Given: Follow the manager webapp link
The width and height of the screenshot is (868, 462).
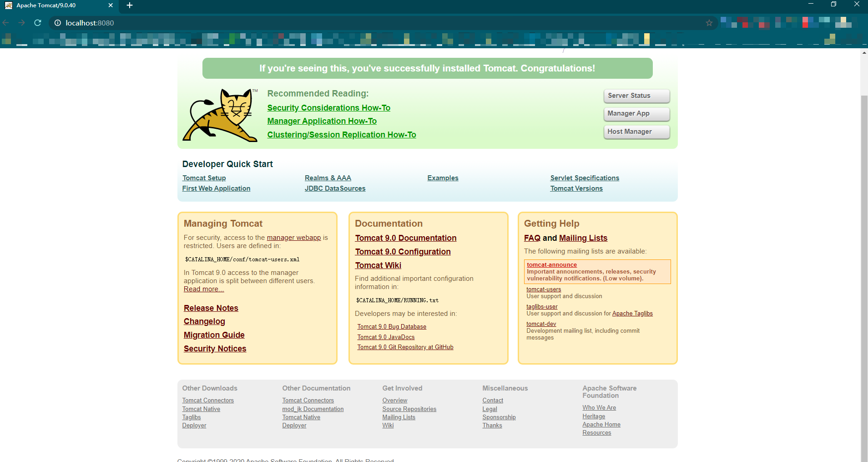Looking at the screenshot, I should pos(294,238).
